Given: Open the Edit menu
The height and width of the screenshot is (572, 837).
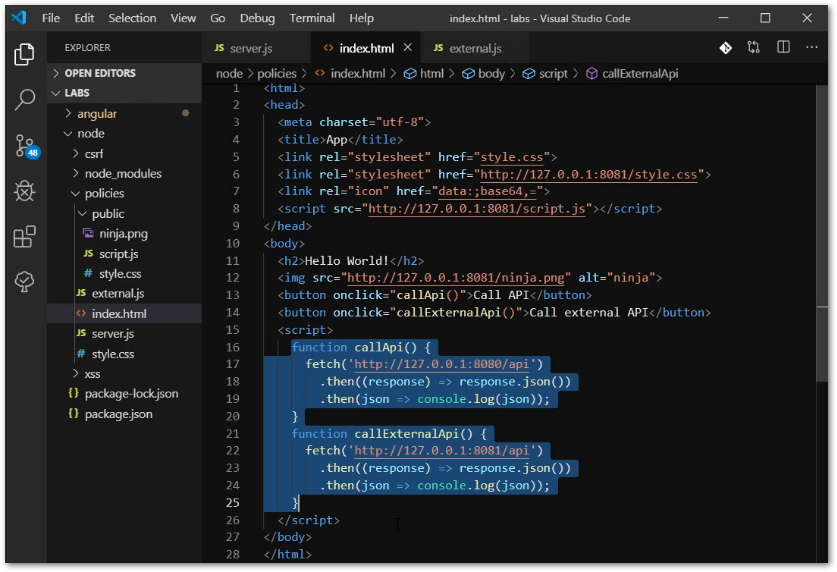Looking at the screenshot, I should 84,18.
